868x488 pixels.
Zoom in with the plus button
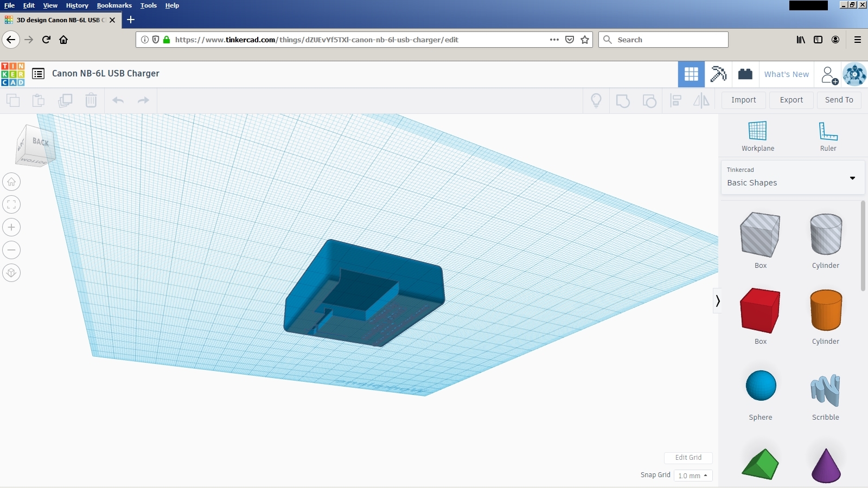(x=11, y=227)
